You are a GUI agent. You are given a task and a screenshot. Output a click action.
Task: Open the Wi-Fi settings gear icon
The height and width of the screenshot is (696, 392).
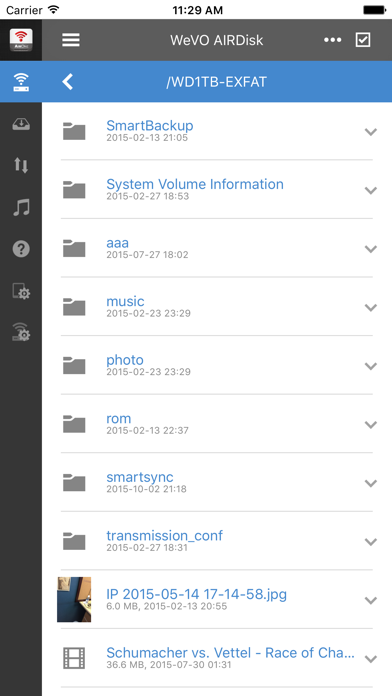coord(21,332)
